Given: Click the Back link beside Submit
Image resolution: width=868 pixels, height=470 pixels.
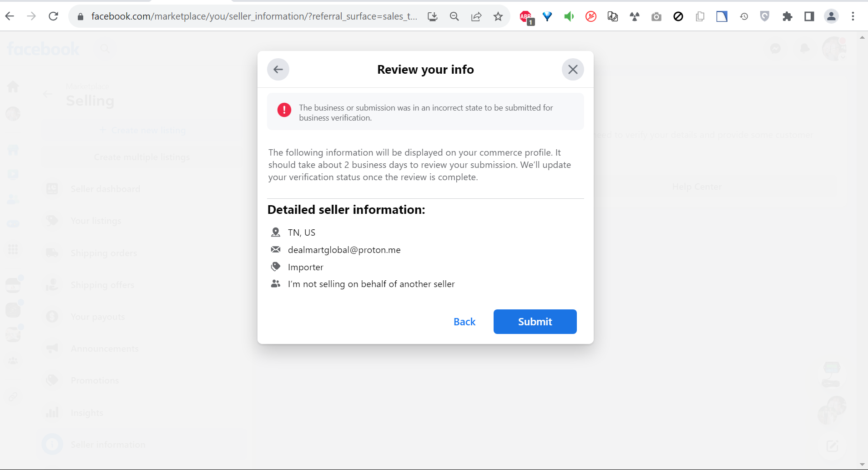Looking at the screenshot, I should (x=464, y=322).
